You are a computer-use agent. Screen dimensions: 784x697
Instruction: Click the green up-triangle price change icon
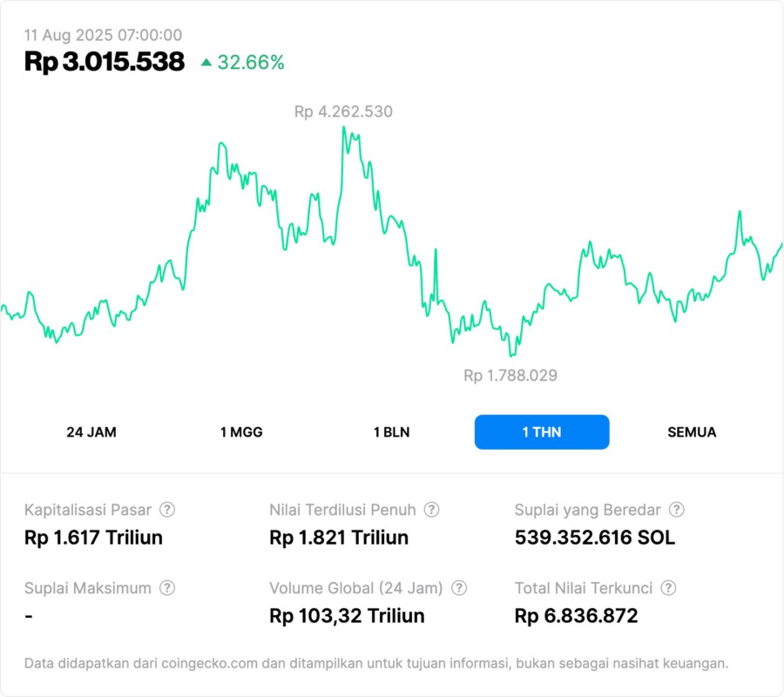coord(206,62)
